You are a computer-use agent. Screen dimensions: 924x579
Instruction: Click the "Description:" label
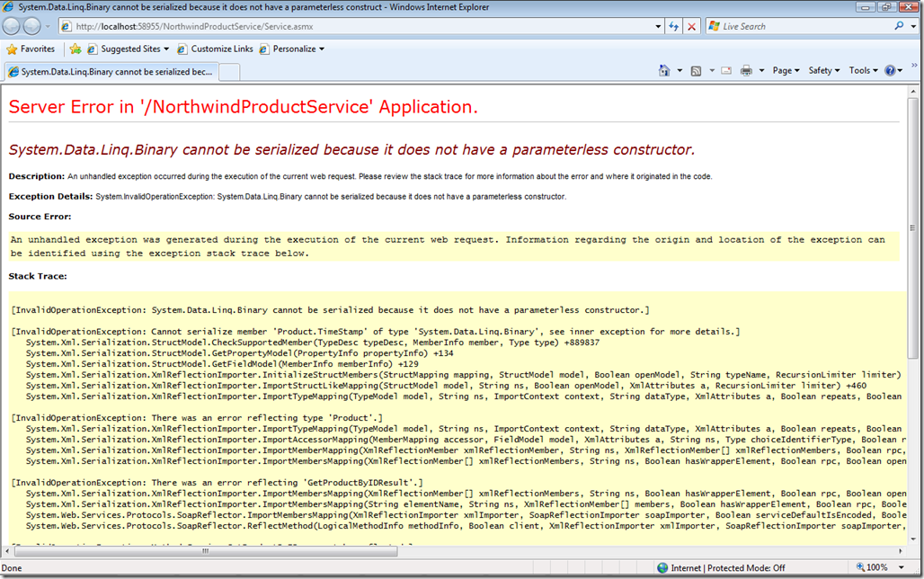(37, 176)
